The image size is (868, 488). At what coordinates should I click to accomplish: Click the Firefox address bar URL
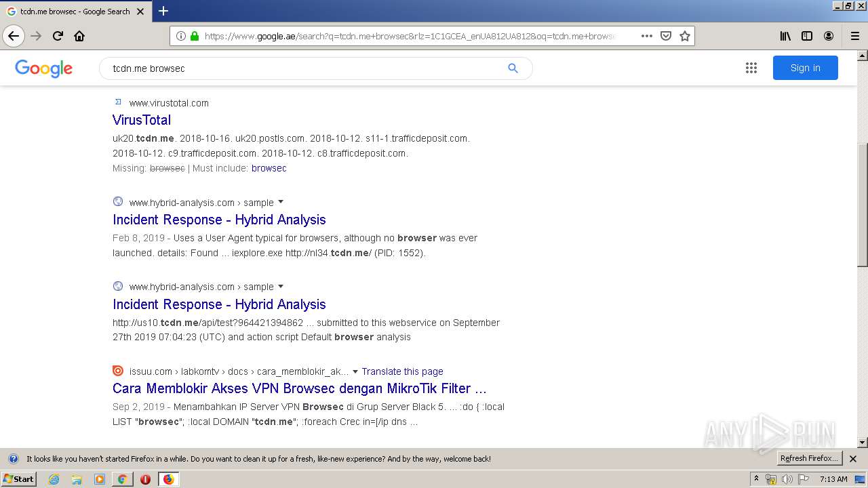pos(410,36)
